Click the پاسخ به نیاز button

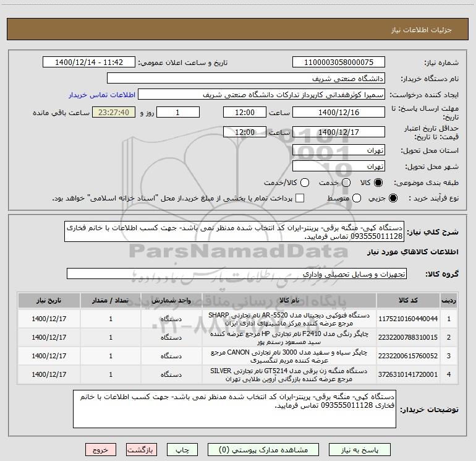[360, 450]
